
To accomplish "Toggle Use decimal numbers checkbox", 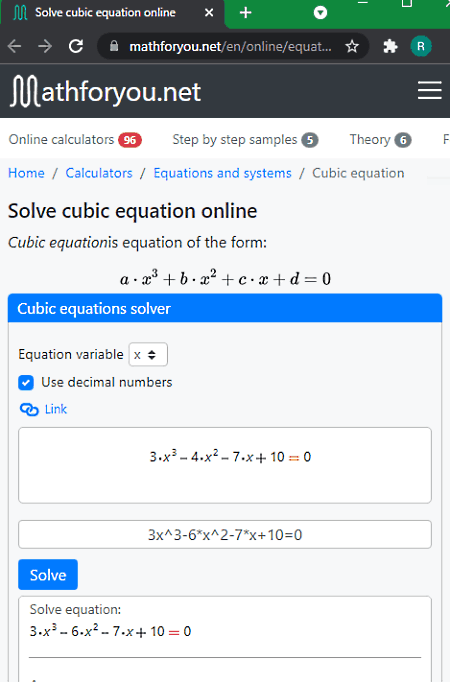I will (26, 382).
